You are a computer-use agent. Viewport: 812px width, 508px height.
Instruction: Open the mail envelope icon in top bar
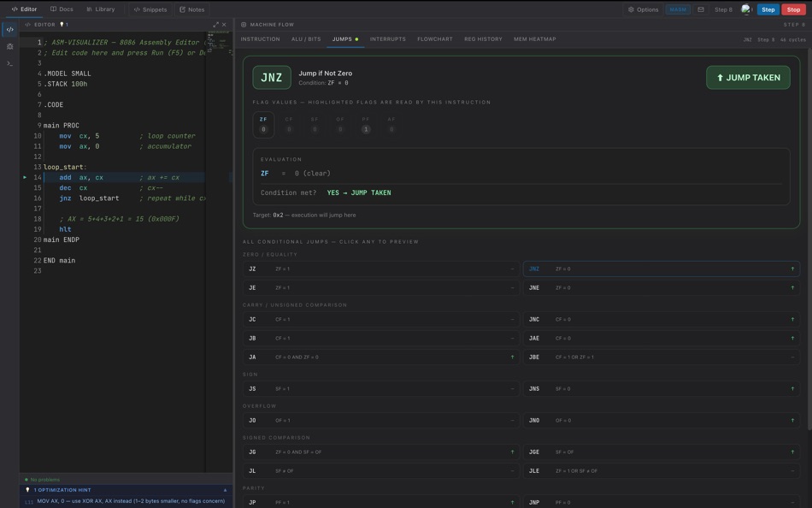[701, 9]
